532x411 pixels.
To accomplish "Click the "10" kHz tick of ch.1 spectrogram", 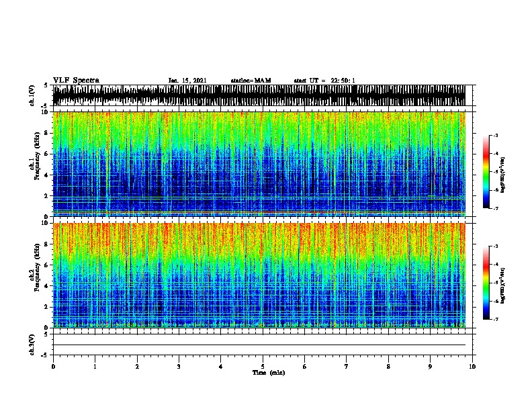I will tap(45, 112).
